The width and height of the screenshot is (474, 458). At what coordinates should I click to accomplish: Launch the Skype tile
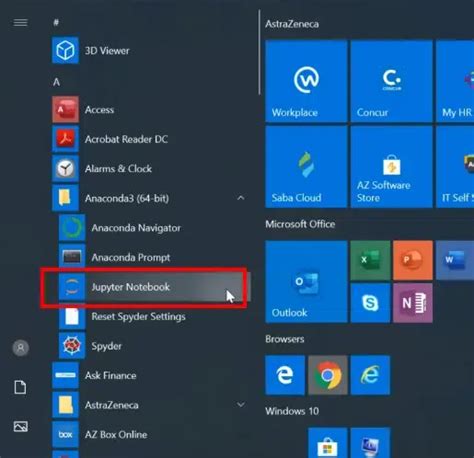click(370, 303)
